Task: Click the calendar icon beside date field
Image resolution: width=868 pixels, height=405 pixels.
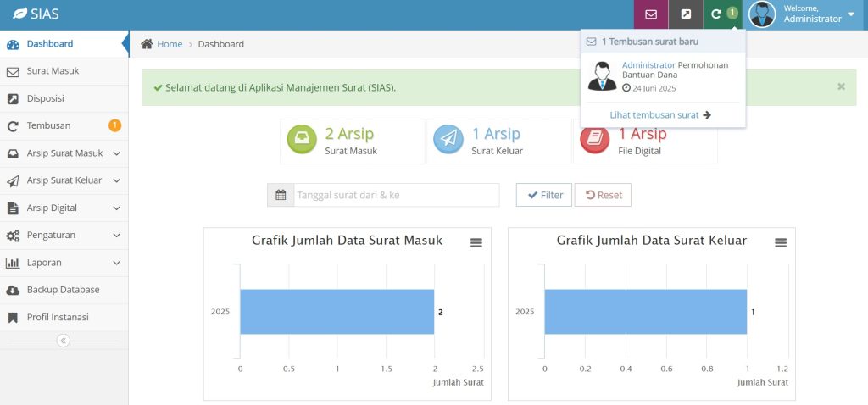Action: tap(281, 196)
